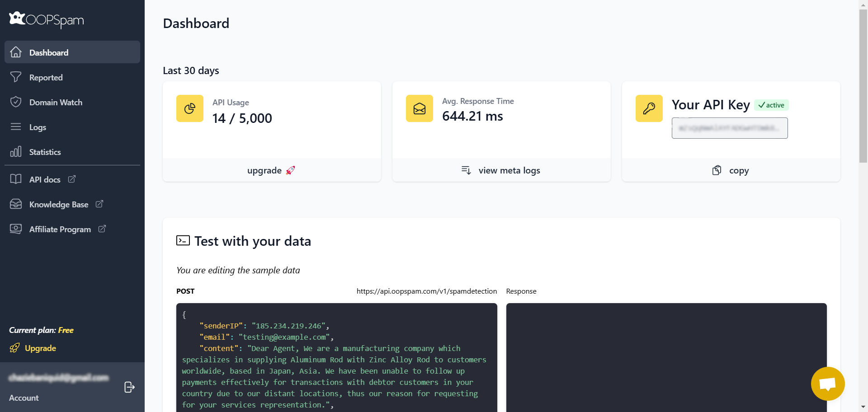Click external link icon beside Affiliate Program

tap(102, 229)
